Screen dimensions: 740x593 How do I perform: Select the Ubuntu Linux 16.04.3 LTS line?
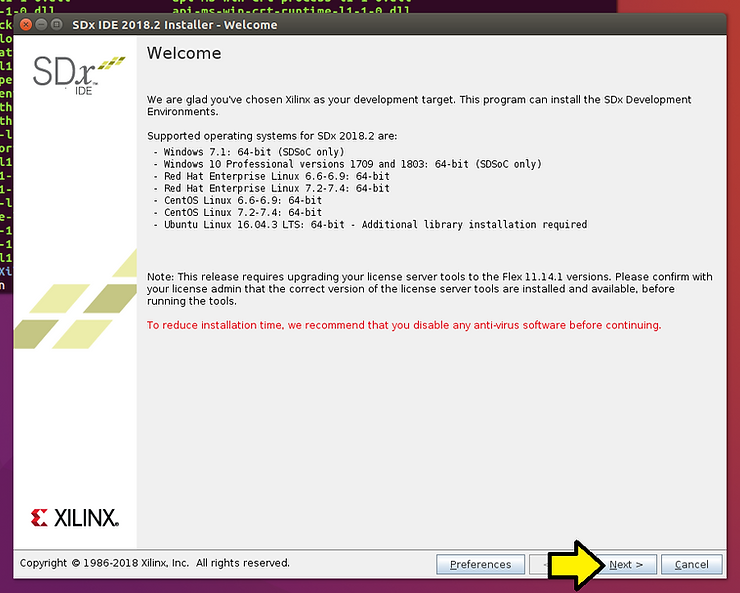coord(370,225)
